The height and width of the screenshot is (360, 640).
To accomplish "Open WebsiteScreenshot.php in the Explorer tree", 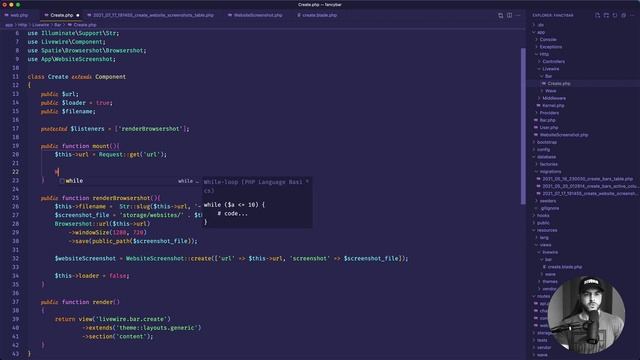I will tap(564, 135).
